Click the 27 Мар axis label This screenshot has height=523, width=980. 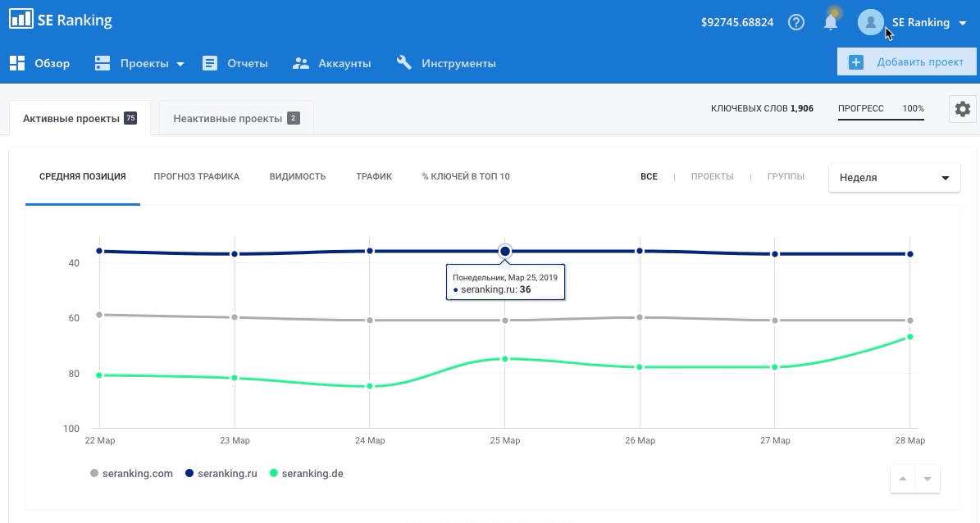click(775, 440)
